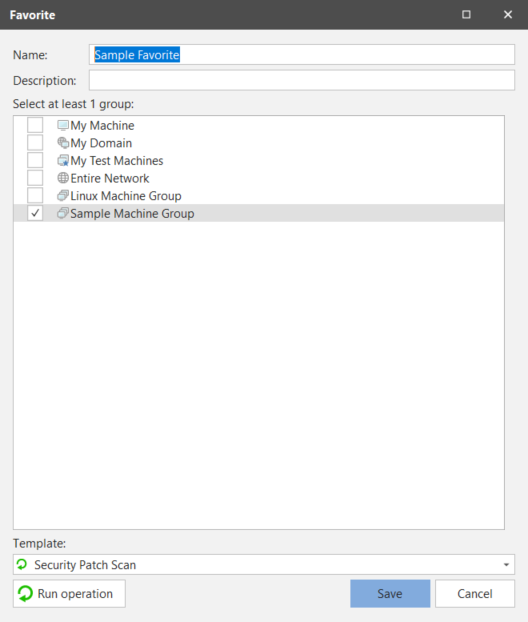
Task: Click the Linux Machine Group icon
Action: (x=63, y=196)
